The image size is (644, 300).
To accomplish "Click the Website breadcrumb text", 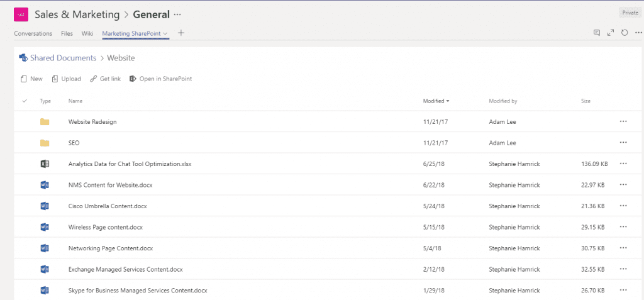I will (x=121, y=58).
